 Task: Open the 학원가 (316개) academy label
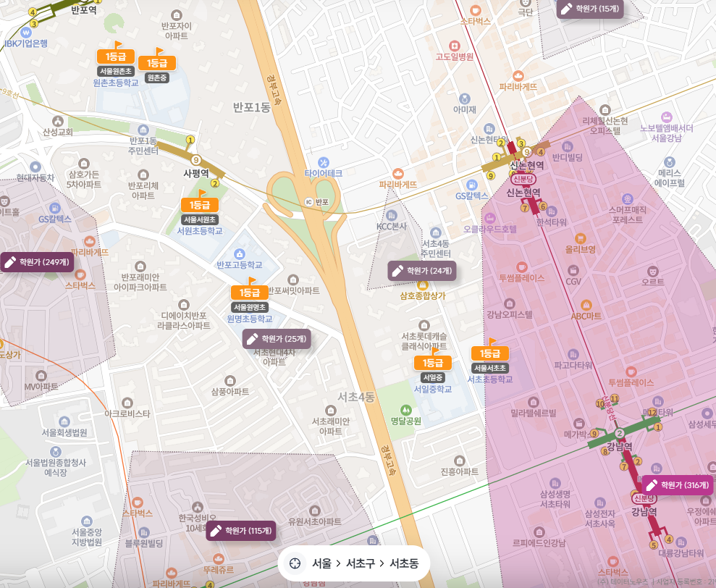[678, 485]
